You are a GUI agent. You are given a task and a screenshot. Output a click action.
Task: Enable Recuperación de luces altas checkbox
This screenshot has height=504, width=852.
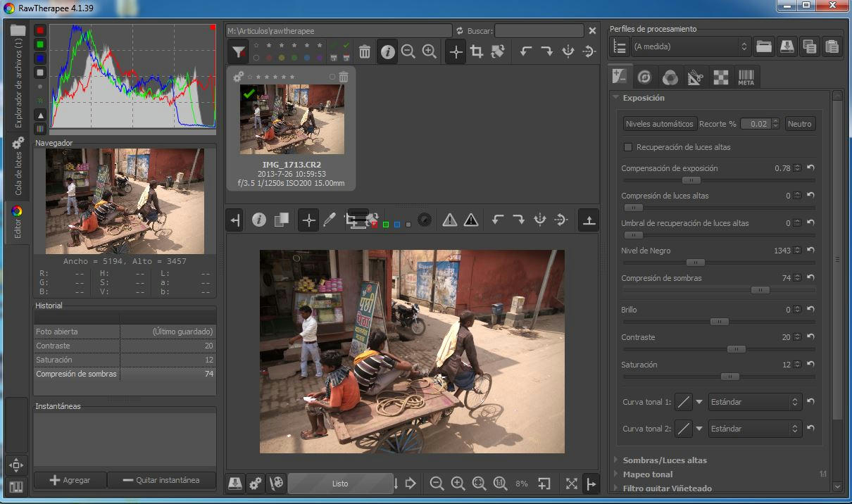click(628, 147)
